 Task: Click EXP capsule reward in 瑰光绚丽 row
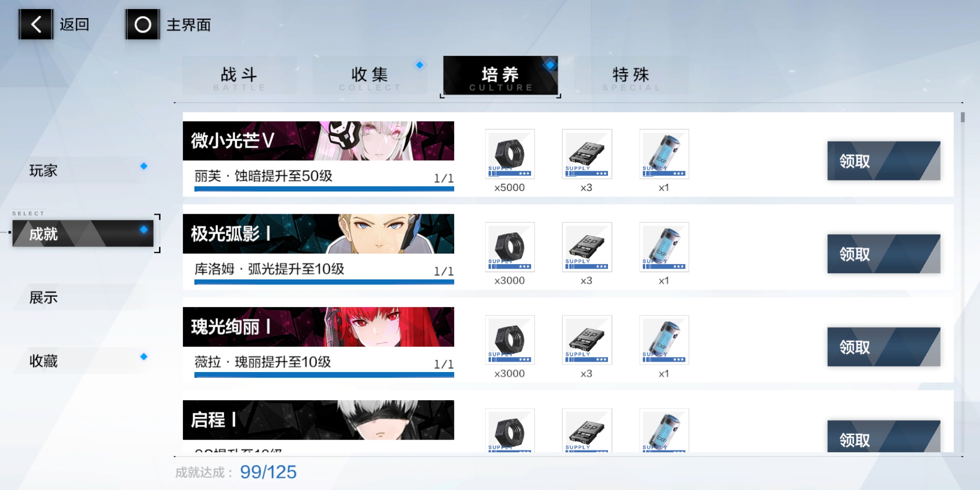(x=664, y=340)
